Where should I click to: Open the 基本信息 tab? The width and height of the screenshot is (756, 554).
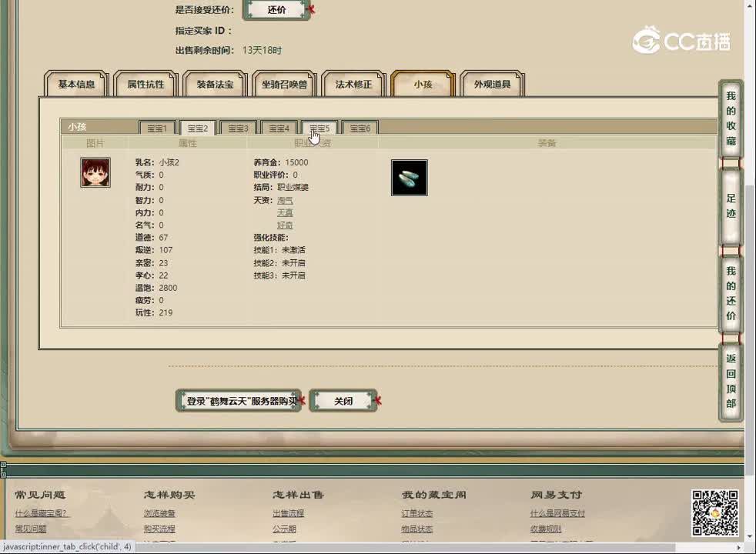(x=76, y=85)
